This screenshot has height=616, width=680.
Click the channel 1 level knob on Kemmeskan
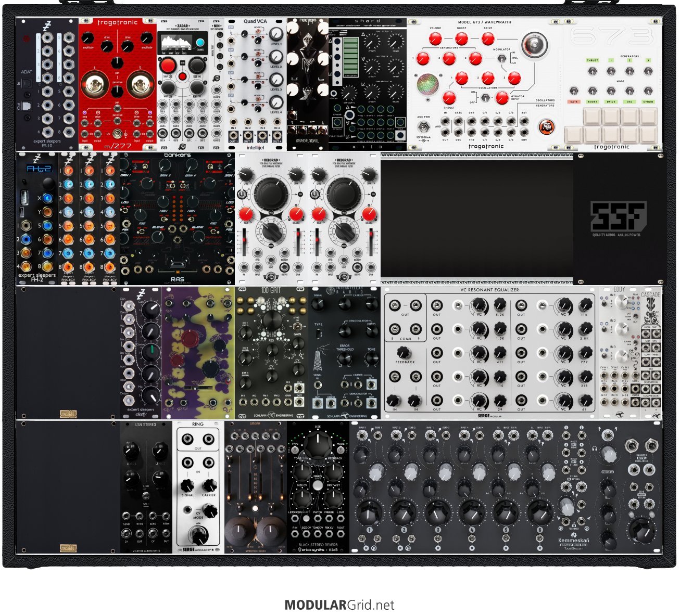[x=369, y=512]
